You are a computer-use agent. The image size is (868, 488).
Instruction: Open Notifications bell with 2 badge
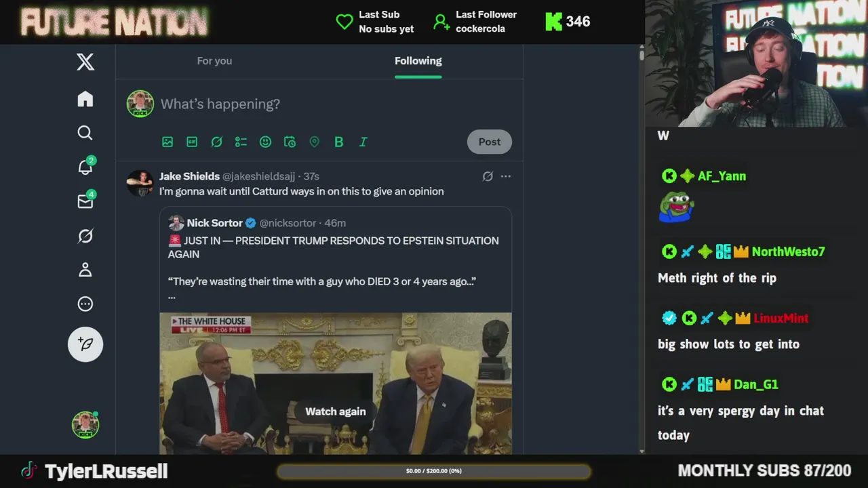[x=85, y=167]
